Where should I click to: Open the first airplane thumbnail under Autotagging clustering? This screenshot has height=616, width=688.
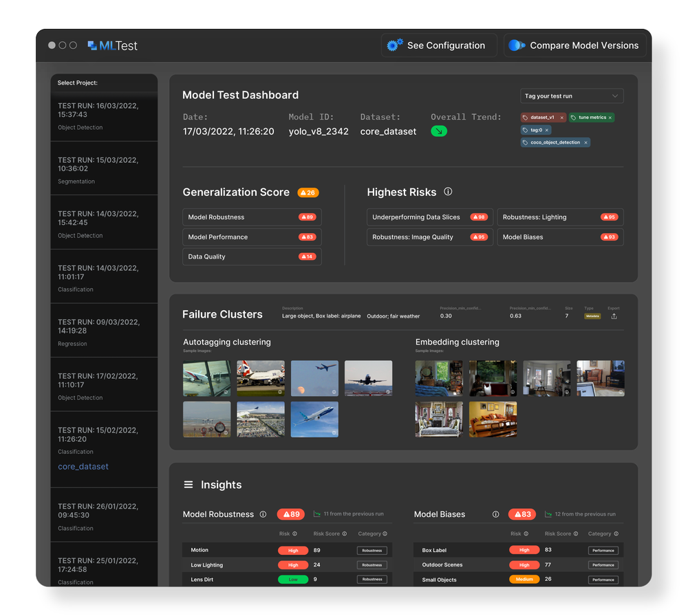click(206, 377)
